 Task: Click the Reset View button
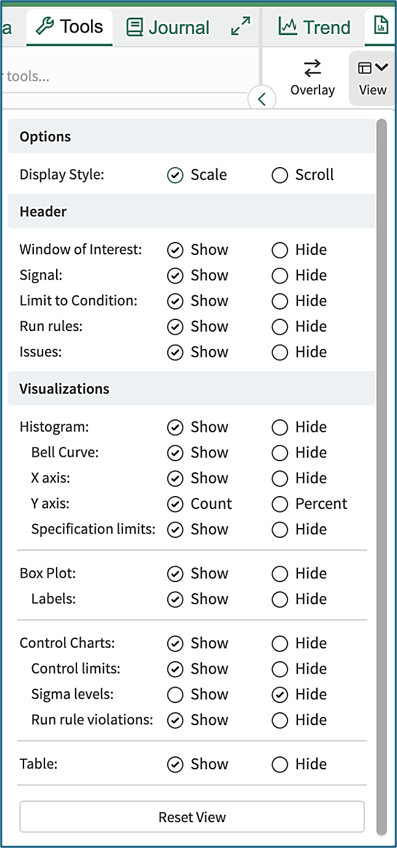[x=192, y=817]
